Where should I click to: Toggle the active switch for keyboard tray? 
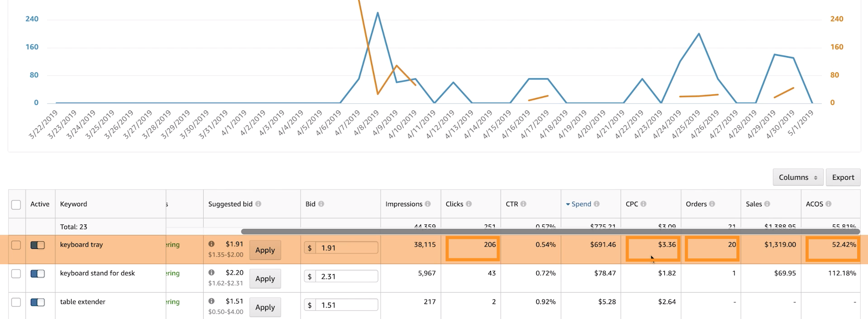point(38,245)
